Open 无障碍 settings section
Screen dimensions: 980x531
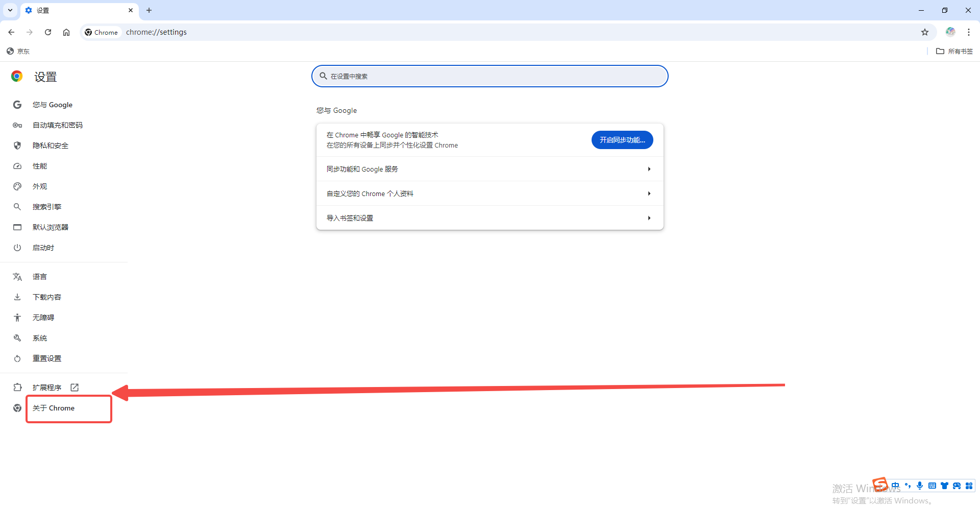pyautogui.click(x=43, y=318)
